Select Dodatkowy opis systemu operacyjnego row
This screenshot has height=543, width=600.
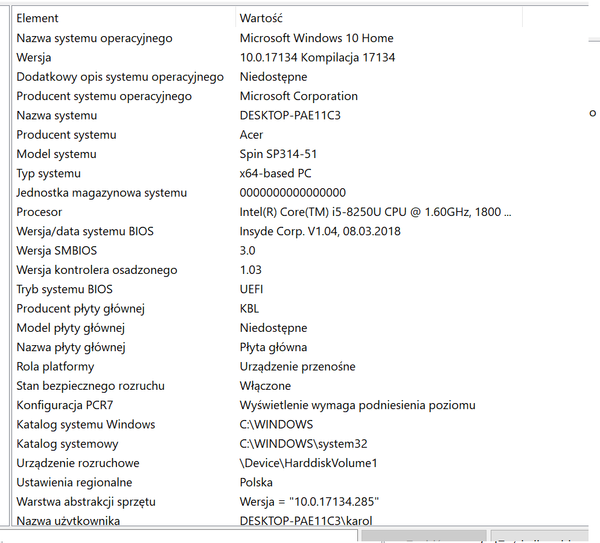pos(120,77)
